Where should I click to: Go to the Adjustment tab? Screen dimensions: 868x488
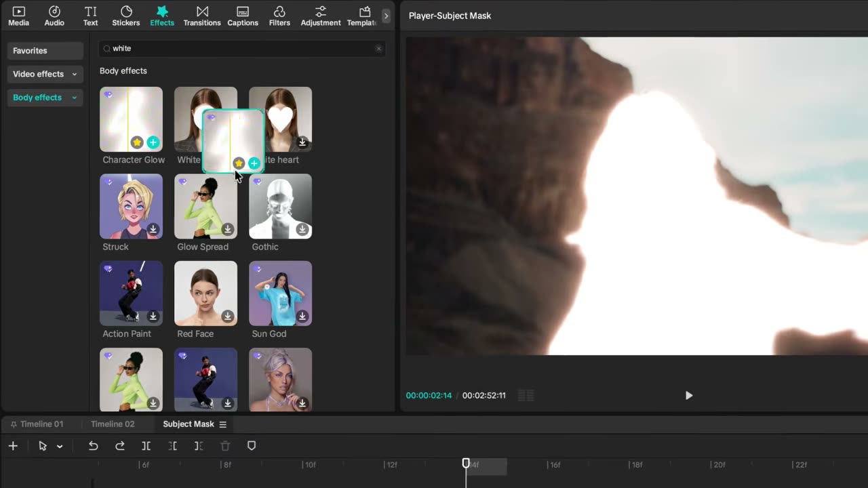[321, 16]
